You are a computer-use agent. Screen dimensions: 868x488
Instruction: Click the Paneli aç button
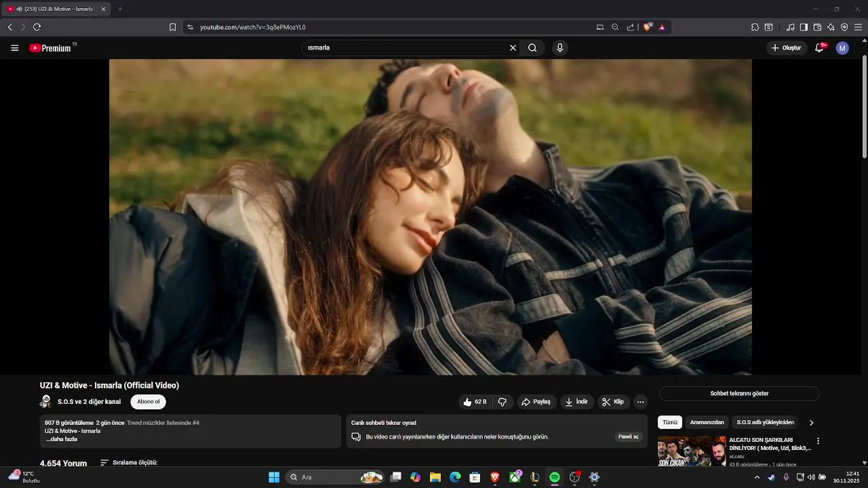(629, 437)
